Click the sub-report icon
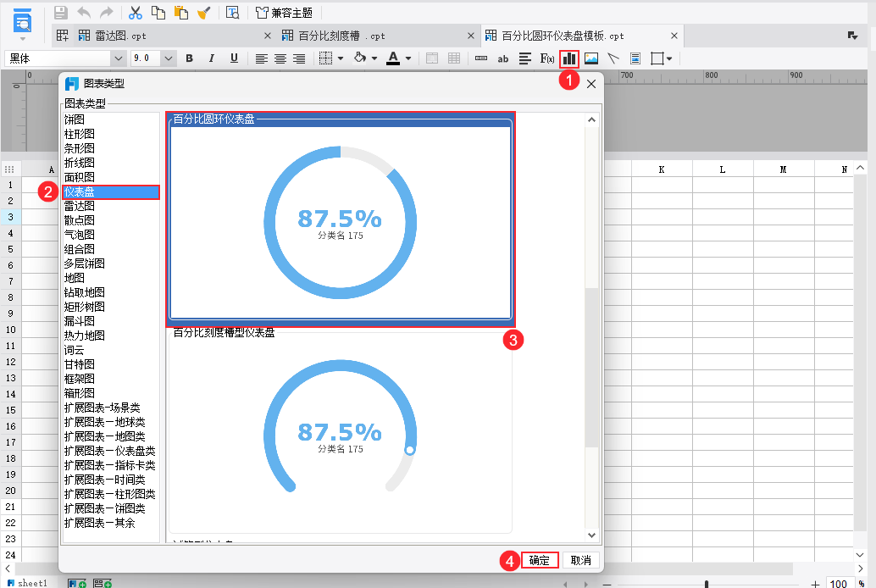 coord(635,58)
